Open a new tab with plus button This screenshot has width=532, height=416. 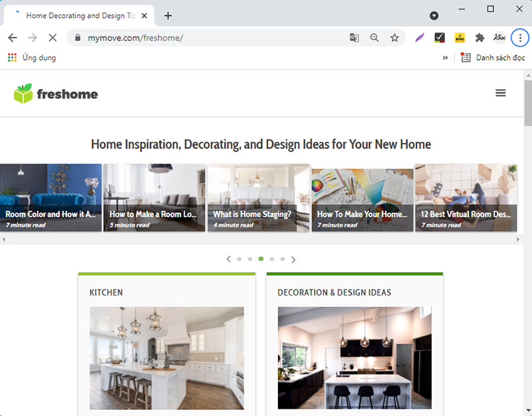(168, 15)
